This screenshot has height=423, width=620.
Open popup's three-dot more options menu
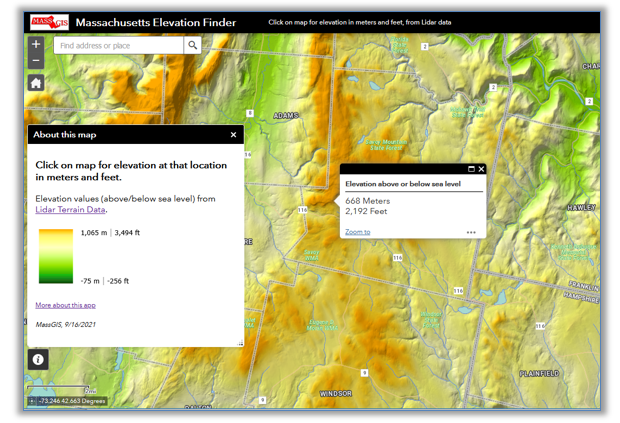click(471, 232)
